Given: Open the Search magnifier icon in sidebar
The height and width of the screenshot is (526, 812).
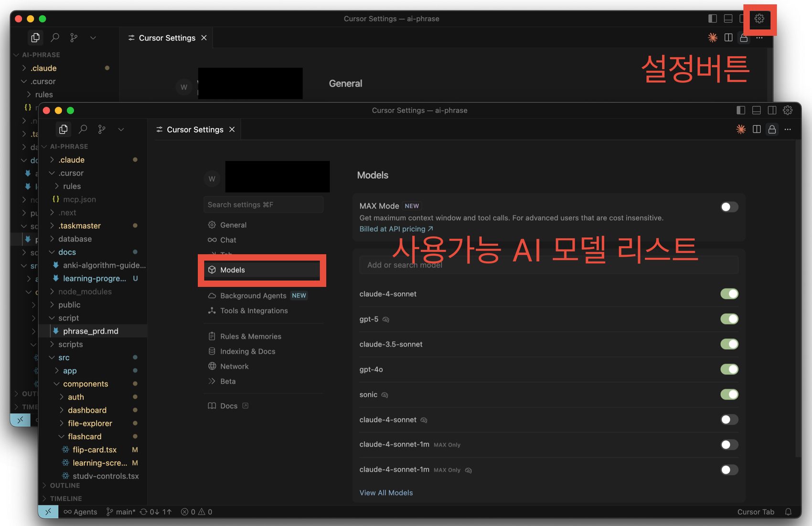Looking at the screenshot, I should [x=83, y=129].
